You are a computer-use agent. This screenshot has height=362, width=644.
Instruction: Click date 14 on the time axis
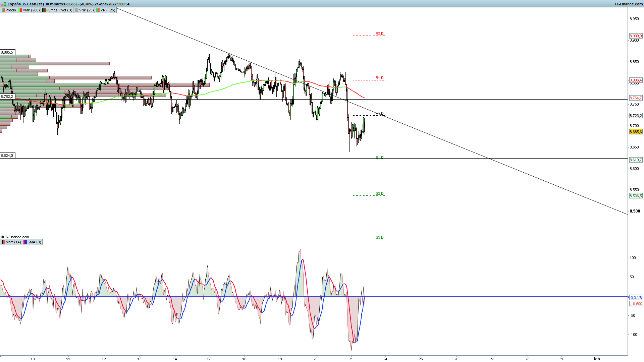click(175, 359)
